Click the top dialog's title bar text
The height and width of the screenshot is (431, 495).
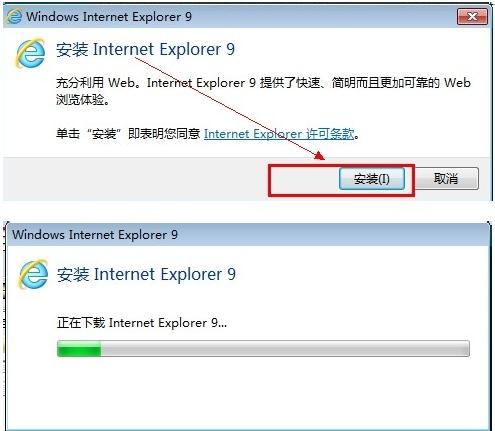coord(109,16)
